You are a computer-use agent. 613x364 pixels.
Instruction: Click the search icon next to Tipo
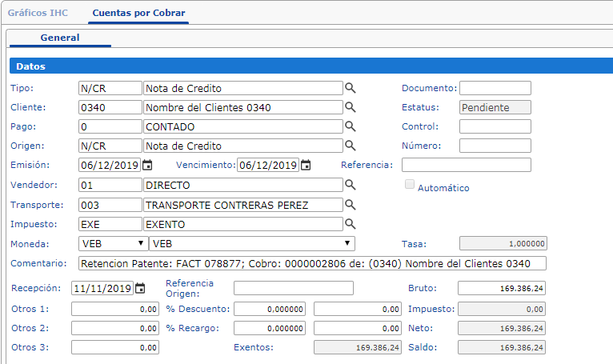click(x=350, y=88)
